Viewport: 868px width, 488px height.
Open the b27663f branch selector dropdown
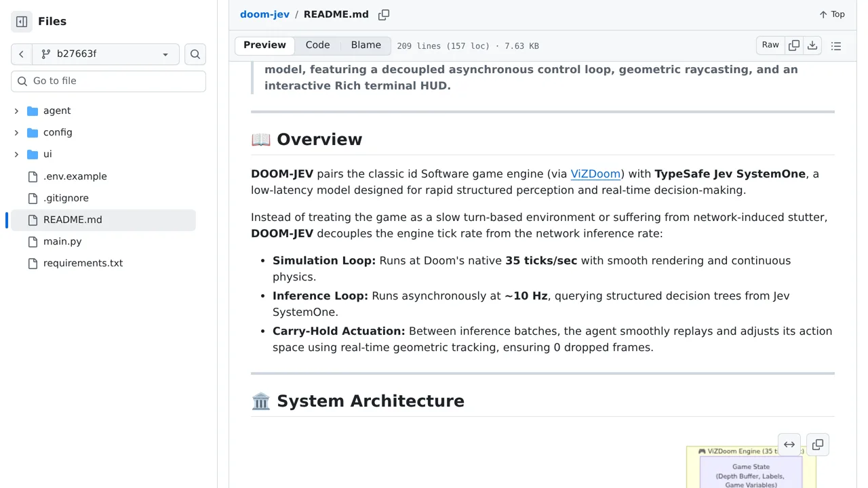pos(106,54)
